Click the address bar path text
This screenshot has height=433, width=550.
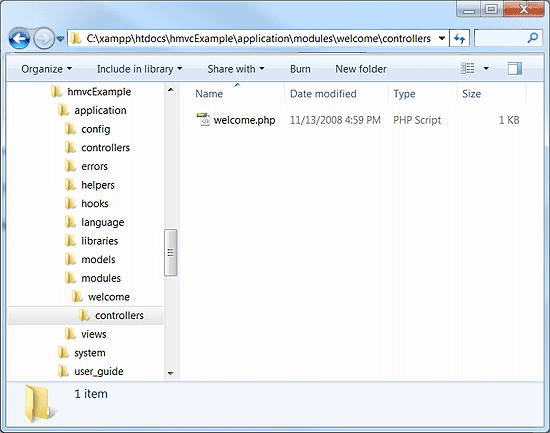[259, 38]
